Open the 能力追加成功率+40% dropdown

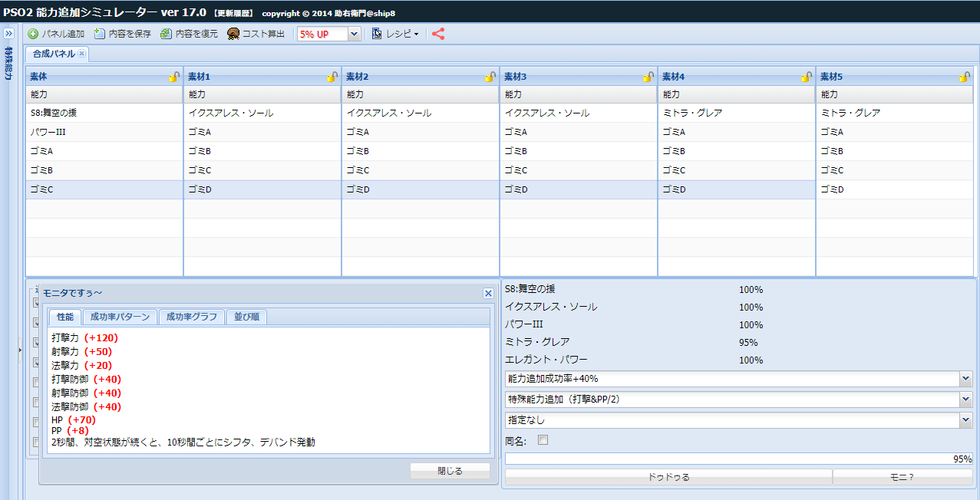965,379
